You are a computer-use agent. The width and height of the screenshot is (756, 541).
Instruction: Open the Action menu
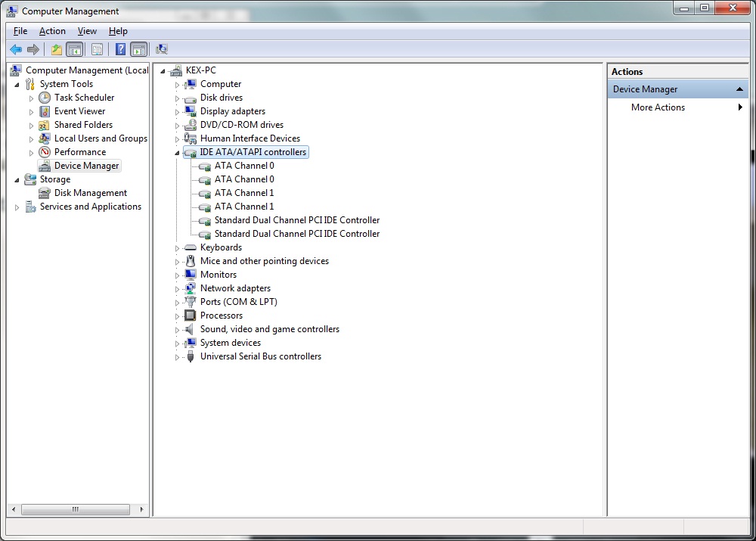coord(52,31)
